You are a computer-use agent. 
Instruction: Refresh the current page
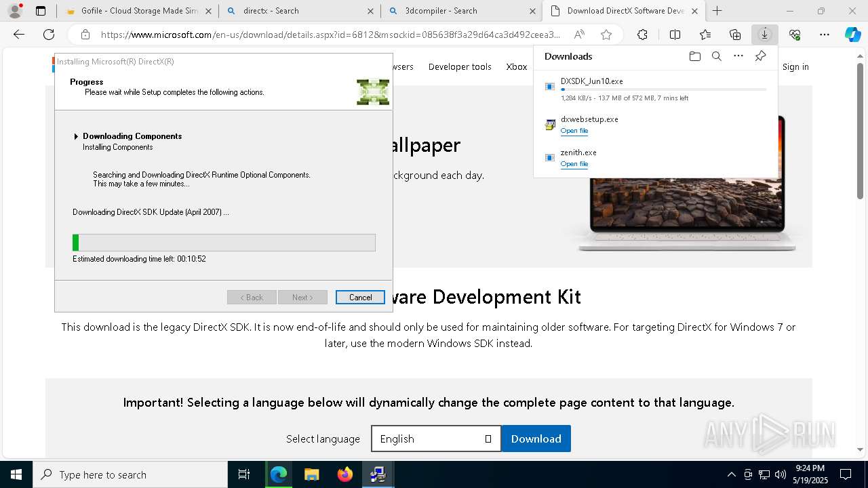click(x=49, y=35)
